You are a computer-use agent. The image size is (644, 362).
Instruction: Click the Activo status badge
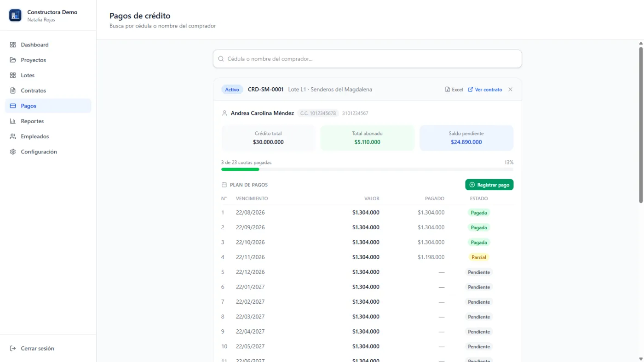click(x=232, y=90)
